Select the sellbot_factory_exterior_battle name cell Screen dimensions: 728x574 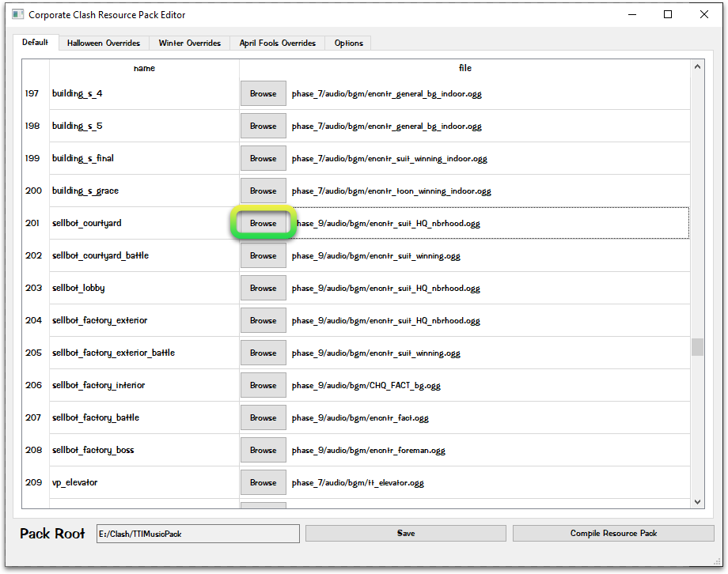144,353
